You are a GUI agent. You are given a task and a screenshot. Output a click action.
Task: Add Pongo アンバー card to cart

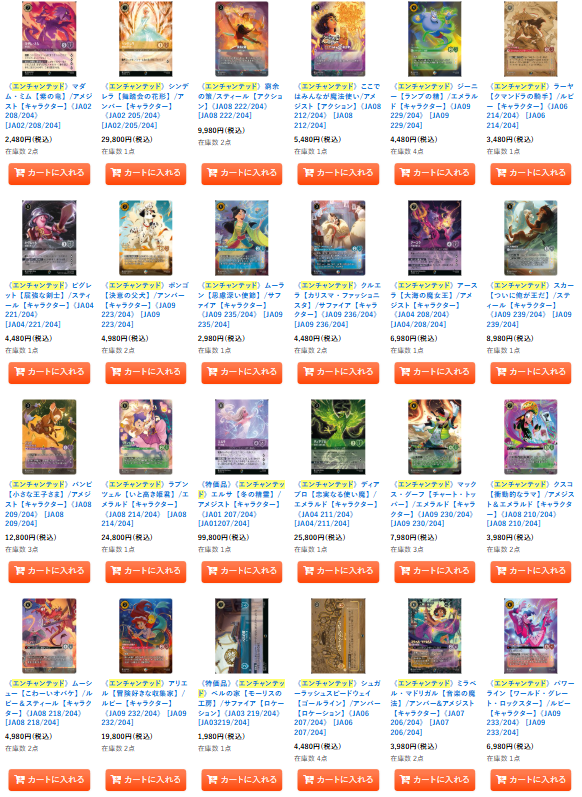point(145,372)
